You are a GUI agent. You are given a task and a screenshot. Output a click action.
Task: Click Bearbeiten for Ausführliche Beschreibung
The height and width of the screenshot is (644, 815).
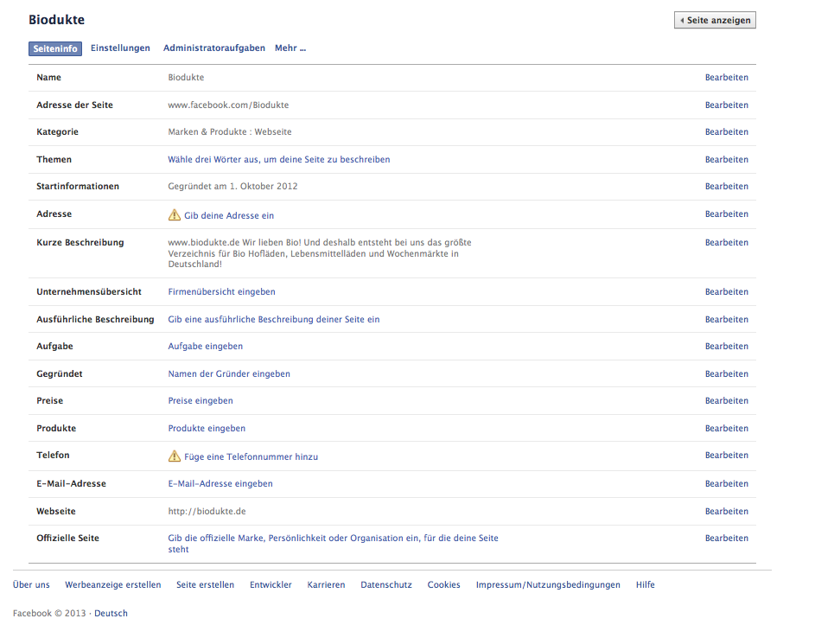[x=726, y=319]
